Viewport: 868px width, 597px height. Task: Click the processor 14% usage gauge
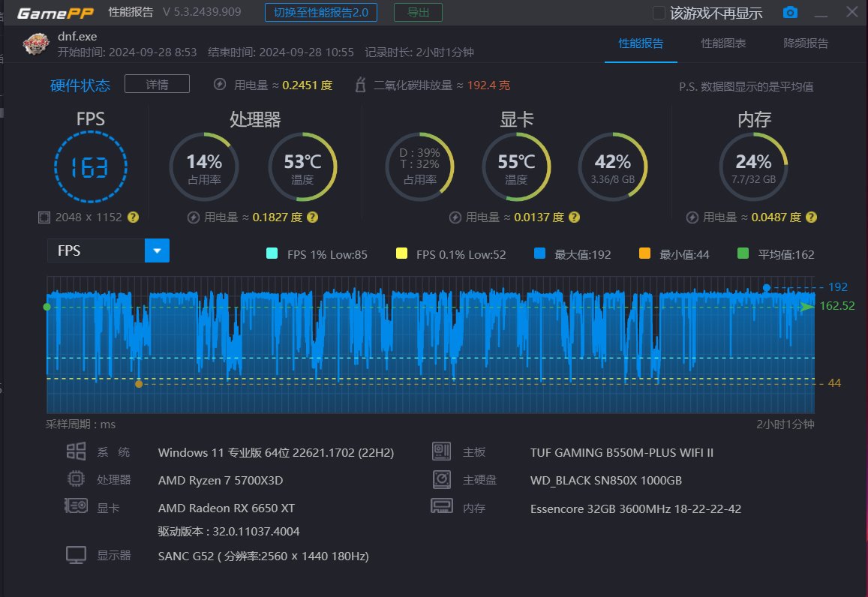(x=204, y=166)
